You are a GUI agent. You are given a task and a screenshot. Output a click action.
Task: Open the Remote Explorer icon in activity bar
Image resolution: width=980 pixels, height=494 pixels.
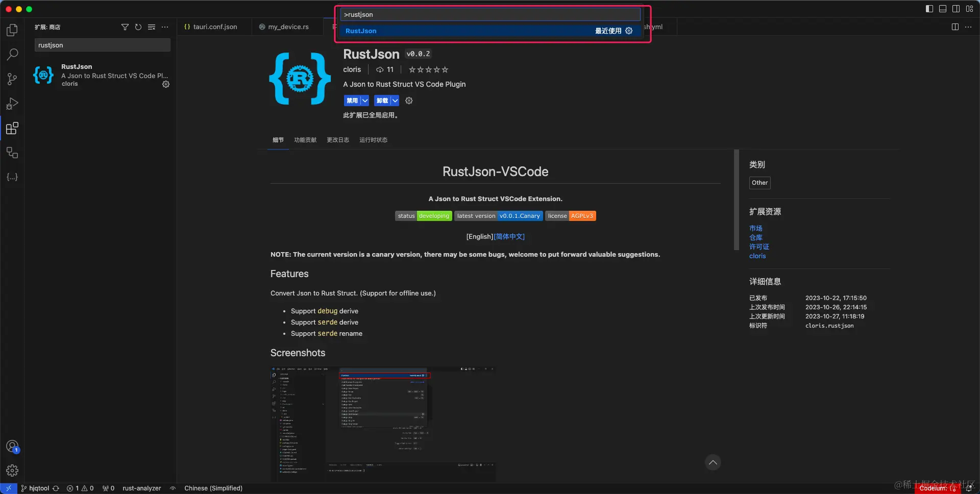coord(12,153)
